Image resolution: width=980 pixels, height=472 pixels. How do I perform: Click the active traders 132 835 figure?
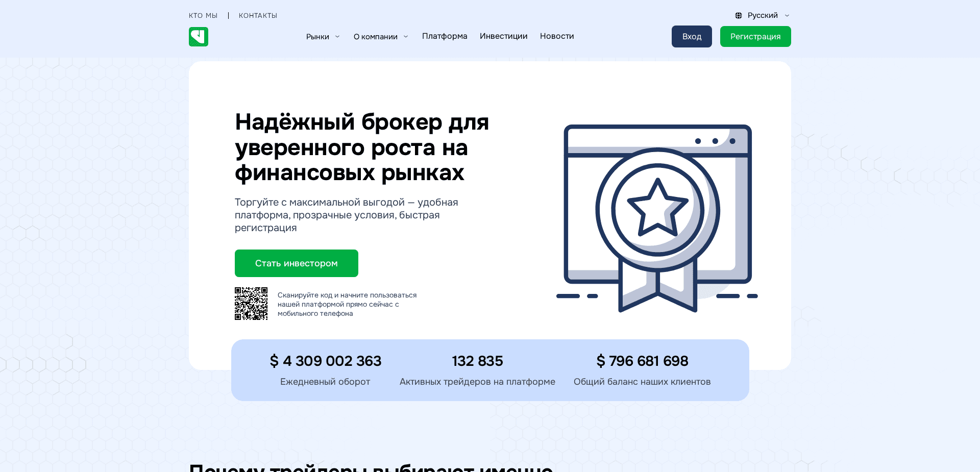tap(477, 361)
